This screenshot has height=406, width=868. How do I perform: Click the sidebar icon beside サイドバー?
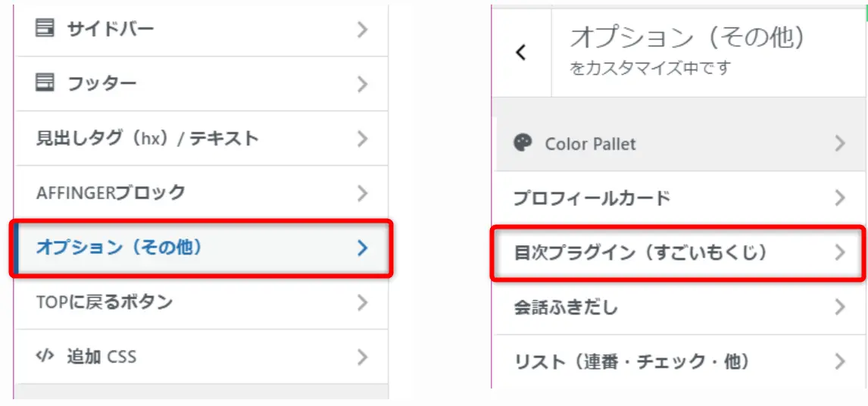[x=45, y=29]
